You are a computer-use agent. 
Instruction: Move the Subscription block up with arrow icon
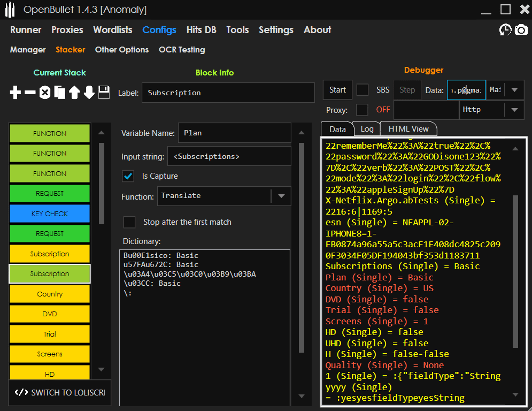[74, 93]
